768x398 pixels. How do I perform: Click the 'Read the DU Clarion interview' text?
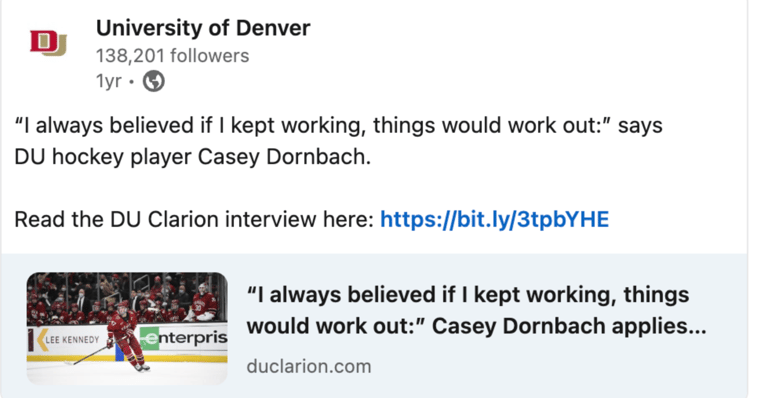[x=194, y=219]
